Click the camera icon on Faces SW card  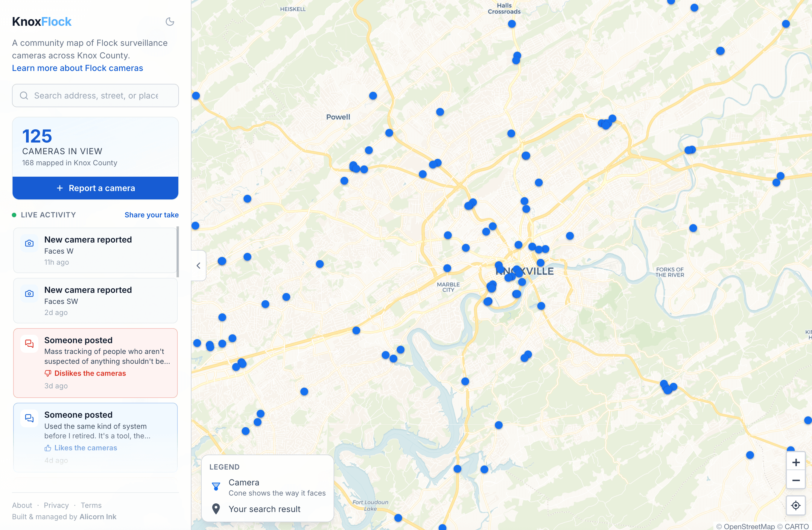point(29,293)
